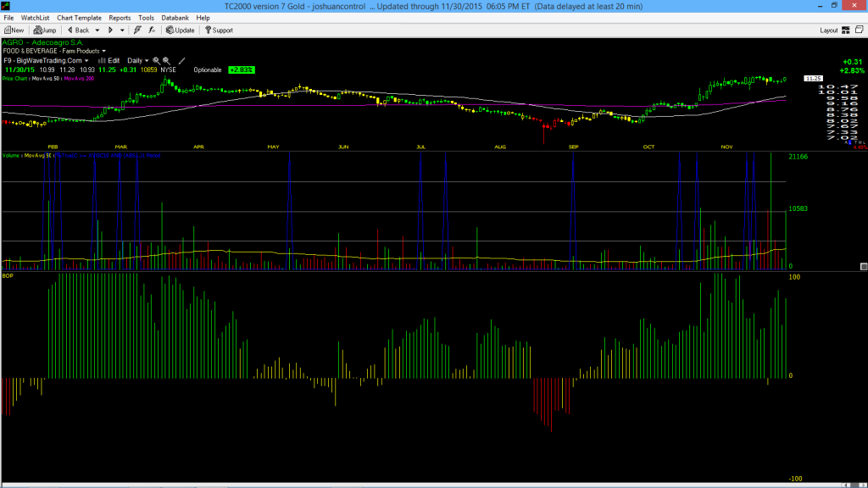Go Back to previous chart

78,30
